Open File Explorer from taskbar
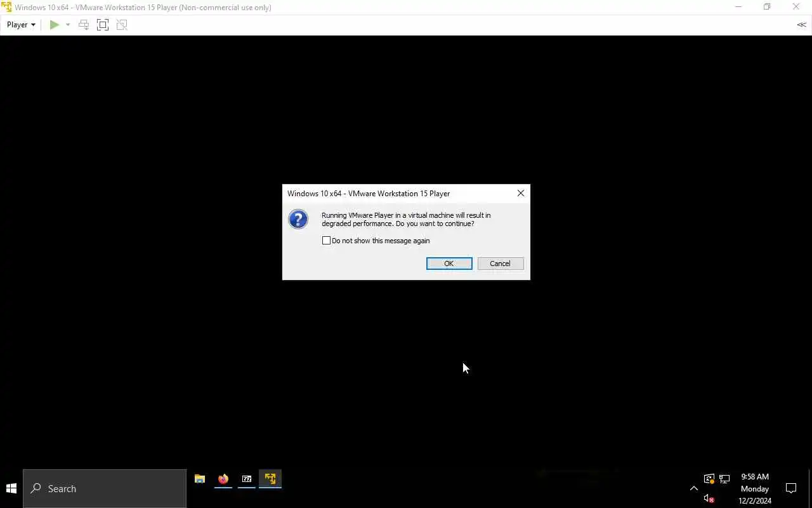Viewport: 812px width, 508px height. pyautogui.click(x=200, y=479)
